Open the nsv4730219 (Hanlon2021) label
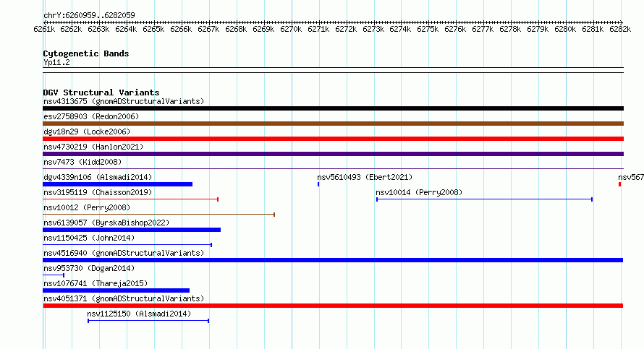This screenshot has height=349, width=644. tap(93, 147)
